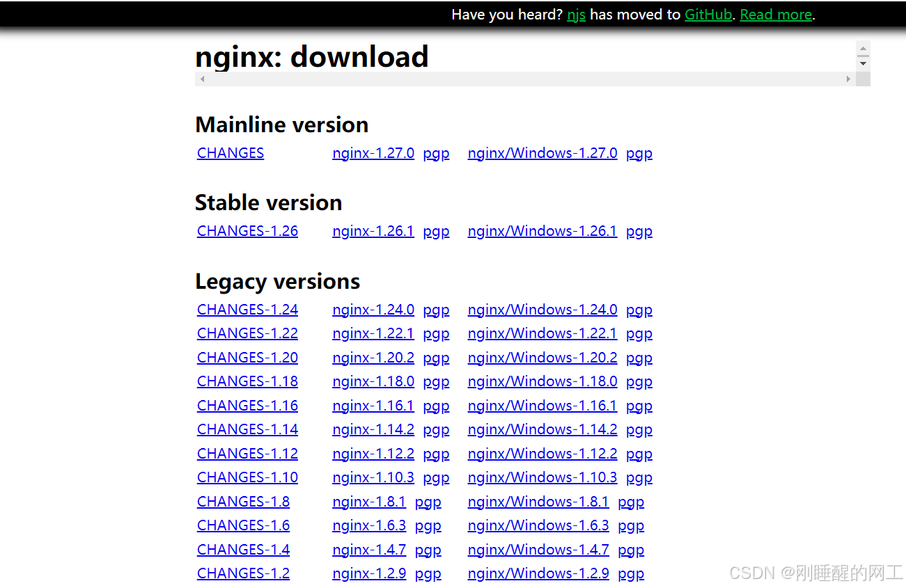Viewport: 906px width, 588px height.
Task: Download nginx-1.4.7 source
Action: click(x=369, y=550)
